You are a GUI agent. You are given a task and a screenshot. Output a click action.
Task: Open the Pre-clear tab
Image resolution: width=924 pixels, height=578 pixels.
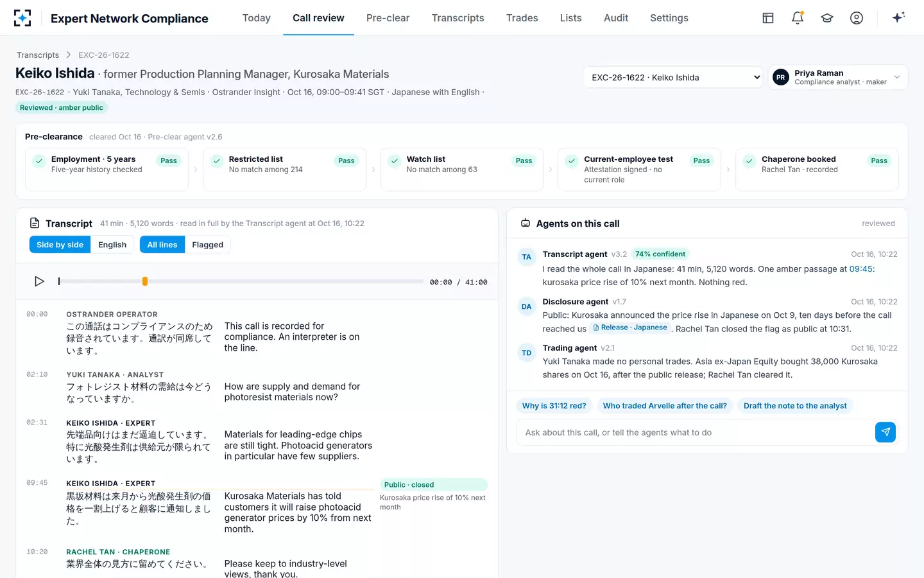pos(388,18)
